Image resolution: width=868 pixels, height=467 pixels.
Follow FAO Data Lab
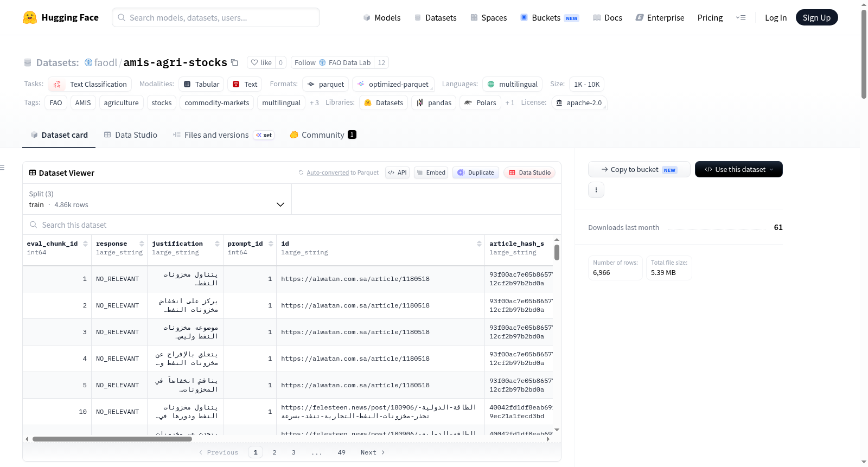[333, 62]
